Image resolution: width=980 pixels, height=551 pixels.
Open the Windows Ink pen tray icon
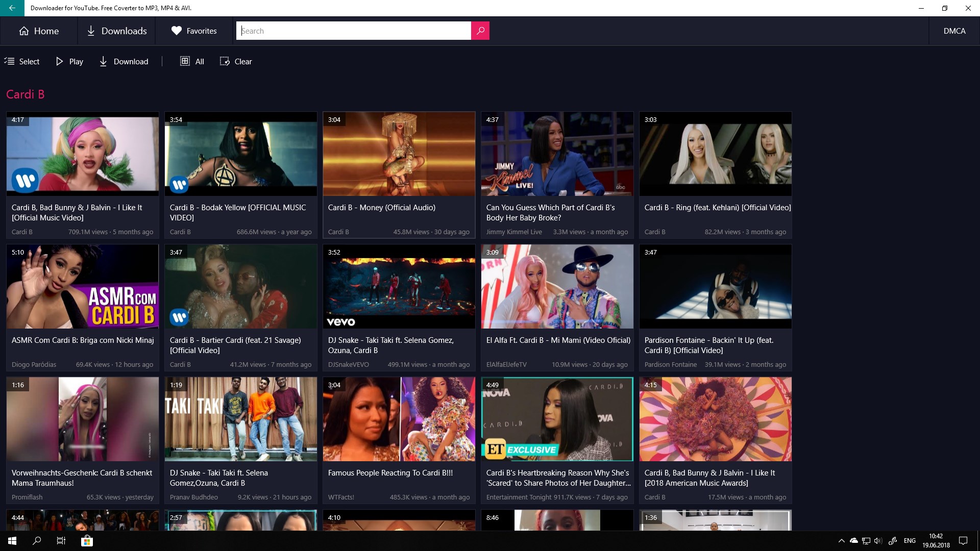click(893, 541)
